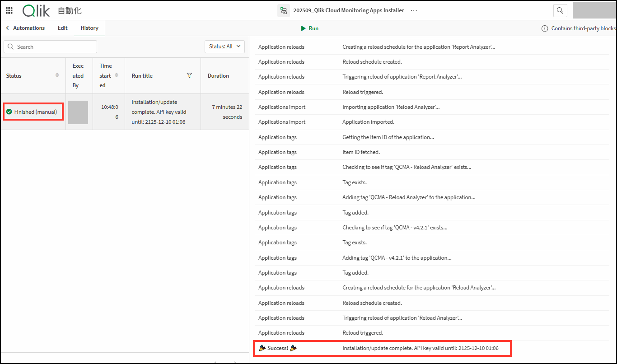Run the automation with the Run button
Viewport: 617px width, 364px height.
click(x=310, y=28)
